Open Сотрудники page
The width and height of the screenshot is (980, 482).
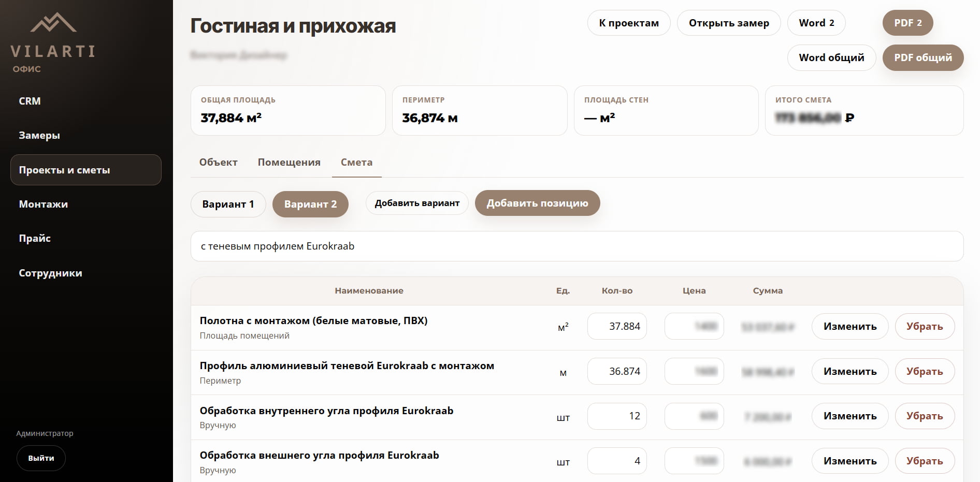[50, 273]
